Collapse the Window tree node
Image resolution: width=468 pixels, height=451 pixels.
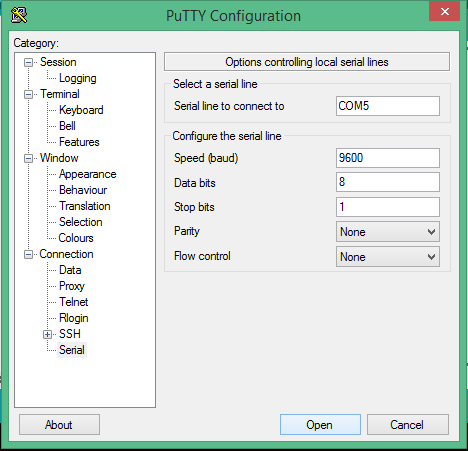(29, 158)
